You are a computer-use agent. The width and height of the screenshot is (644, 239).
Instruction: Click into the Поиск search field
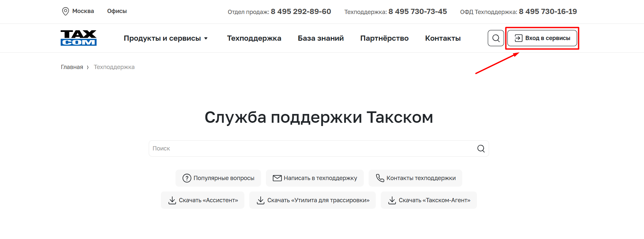319,148
